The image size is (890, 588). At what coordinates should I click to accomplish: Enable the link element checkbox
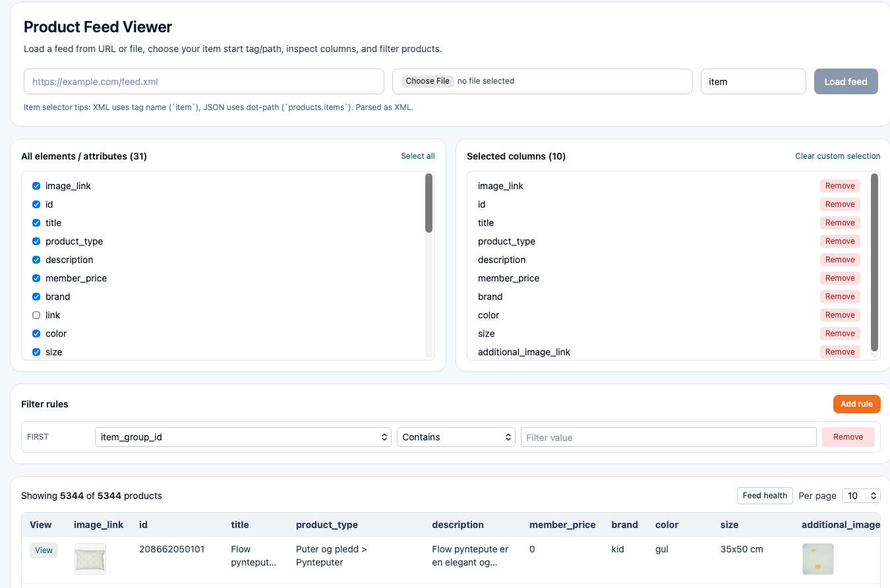point(36,315)
